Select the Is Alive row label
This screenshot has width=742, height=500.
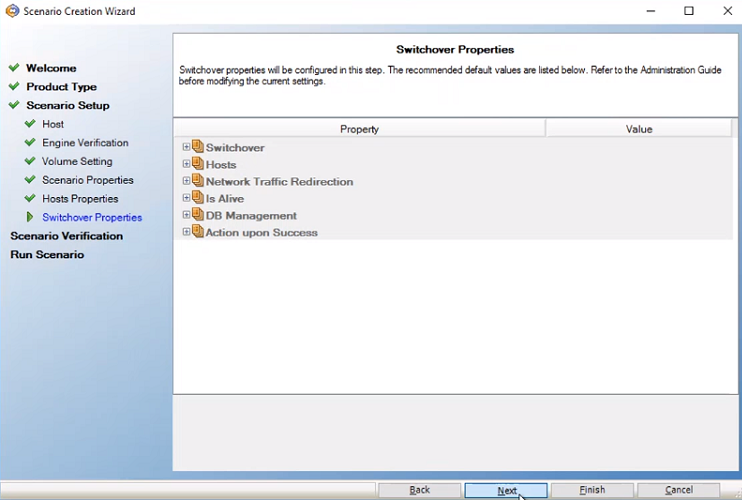(225, 199)
